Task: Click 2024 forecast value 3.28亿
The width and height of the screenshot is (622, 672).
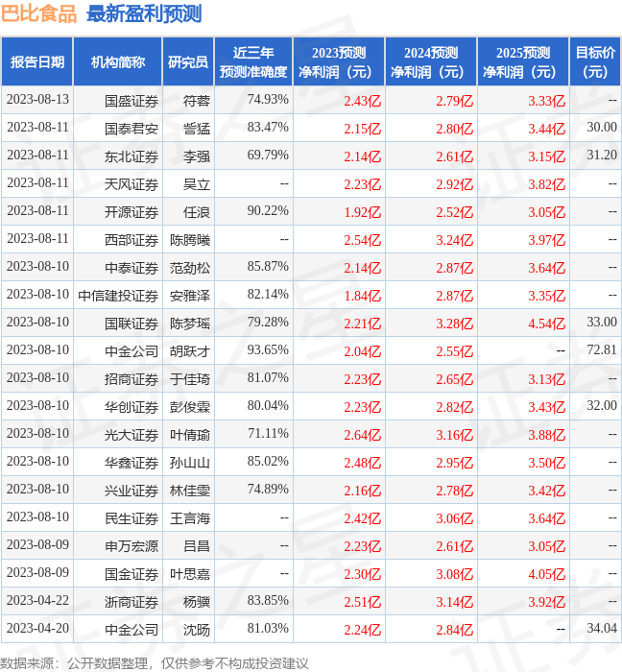Action: point(455,324)
